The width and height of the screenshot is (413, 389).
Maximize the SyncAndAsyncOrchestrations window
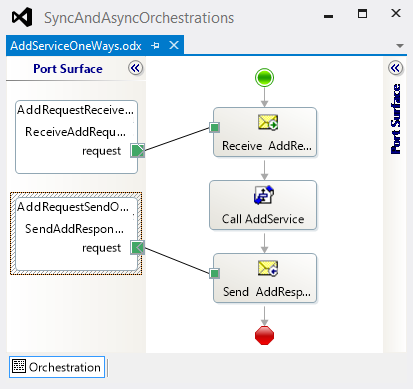click(362, 14)
